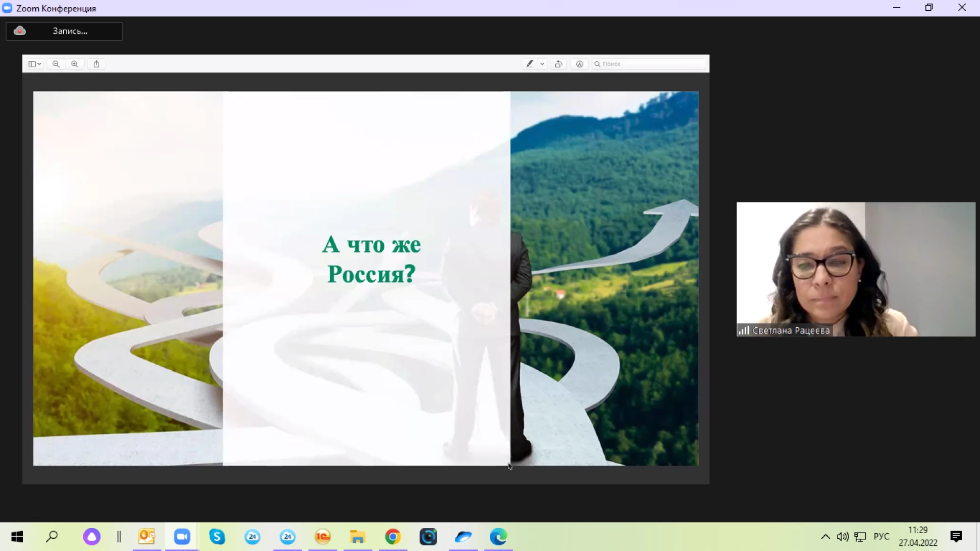
Task: Open the first Bitrix24 taskbar icon
Action: [x=252, y=537]
